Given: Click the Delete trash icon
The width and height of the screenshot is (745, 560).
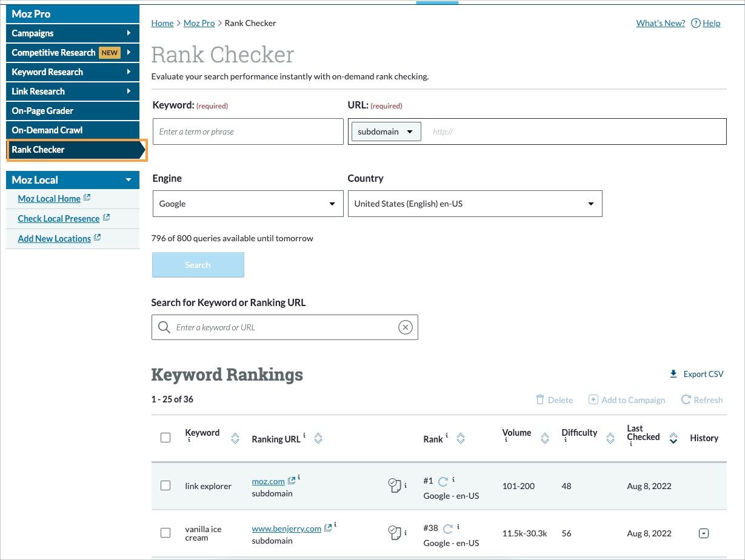Looking at the screenshot, I should pyautogui.click(x=540, y=399).
